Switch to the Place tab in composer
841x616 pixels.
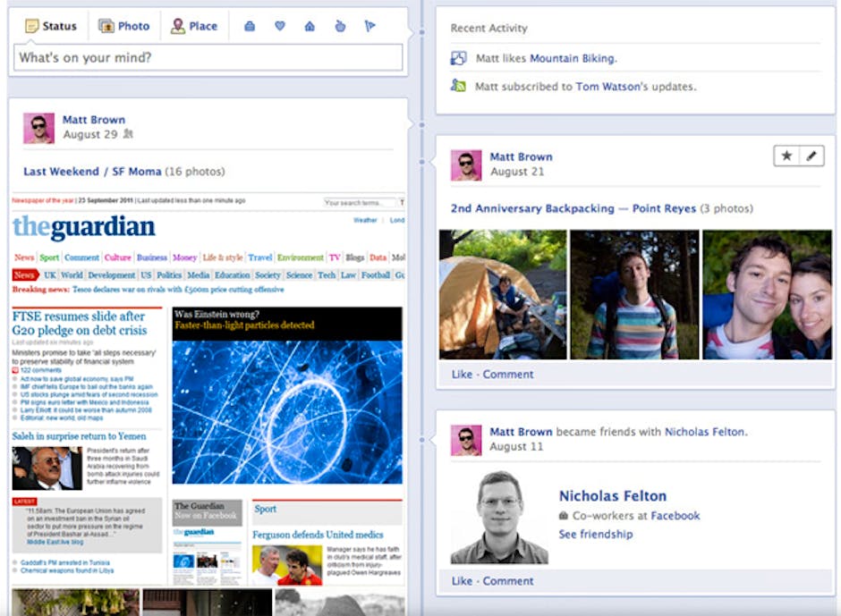coord(194,26)
